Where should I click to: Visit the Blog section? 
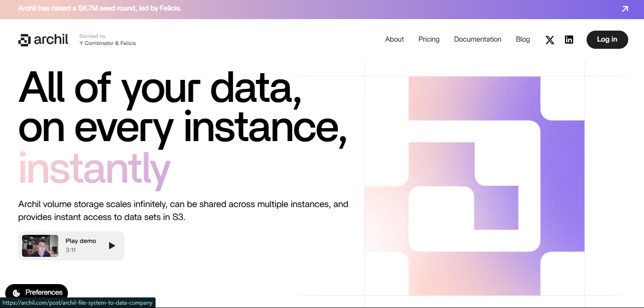pos(523,39)
